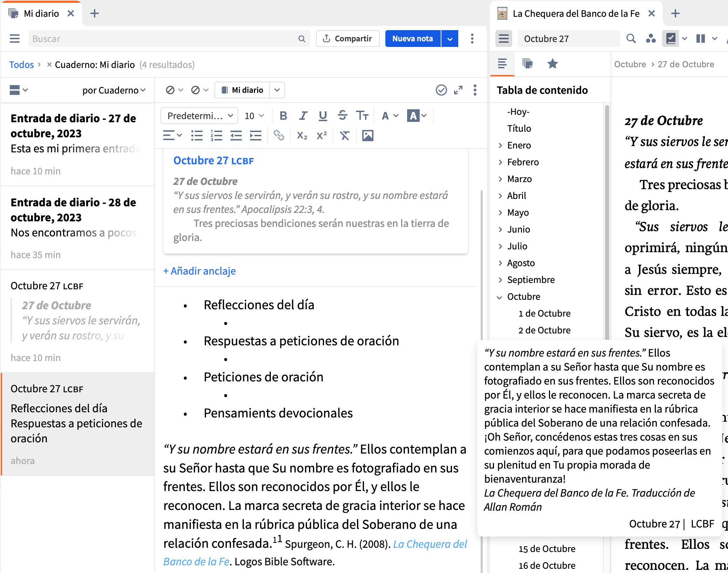Screen dimensions: 728x573
Task: Insert a numbered list
Action: point(217,136)
